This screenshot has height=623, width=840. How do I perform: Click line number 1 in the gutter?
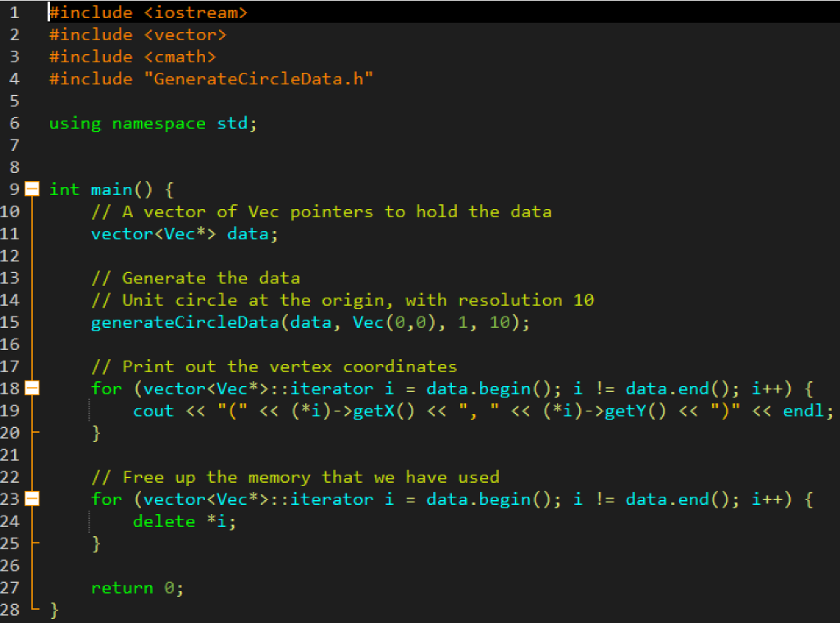point(14,12)
